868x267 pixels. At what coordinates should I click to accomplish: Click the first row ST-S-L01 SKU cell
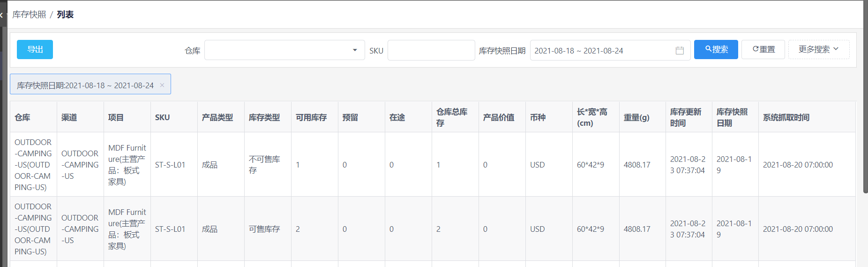tap(170, 165)
